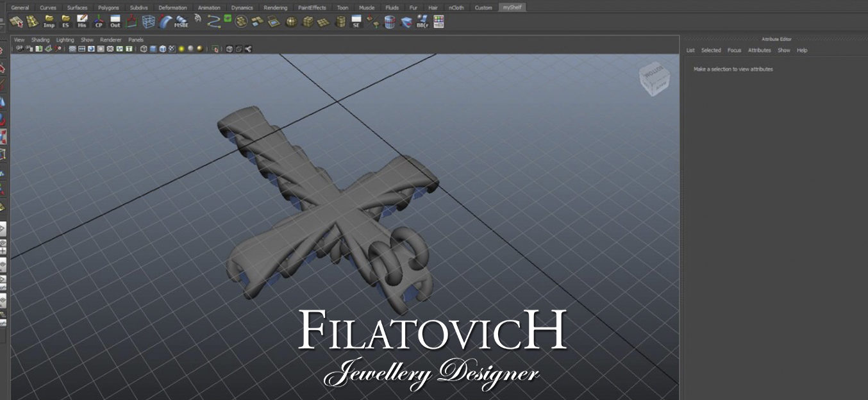Switch to the Deformation shelf tab

click(172, 8)
